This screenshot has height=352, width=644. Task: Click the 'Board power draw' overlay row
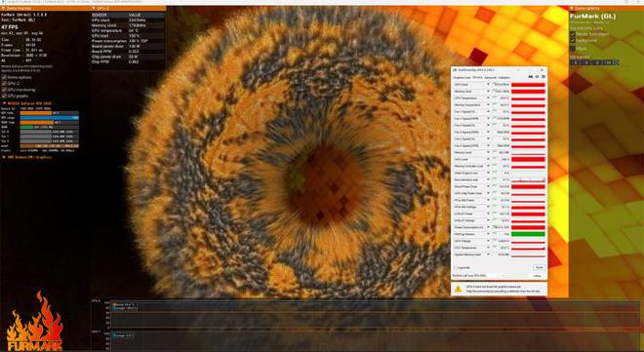[x=128, y=47]
